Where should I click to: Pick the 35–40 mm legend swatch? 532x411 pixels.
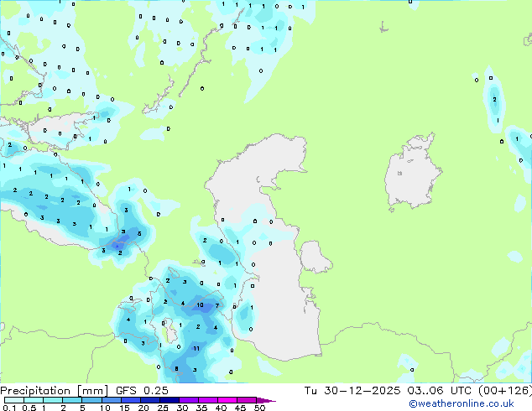208,400
